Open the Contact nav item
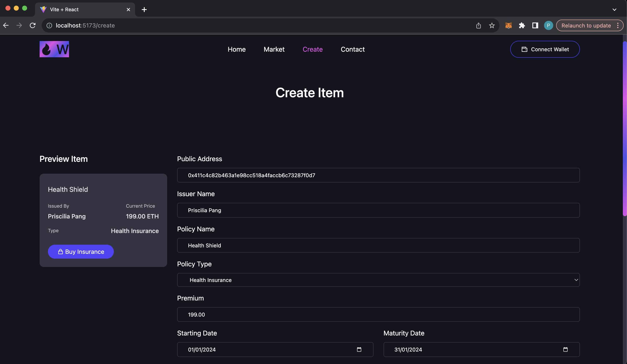The image size is (627, 364). 352,49
